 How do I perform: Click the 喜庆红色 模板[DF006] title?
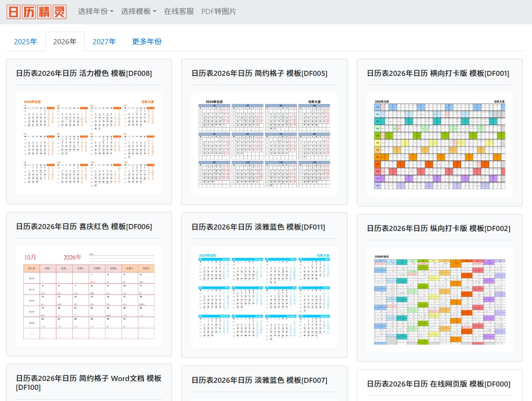point(84,227)
